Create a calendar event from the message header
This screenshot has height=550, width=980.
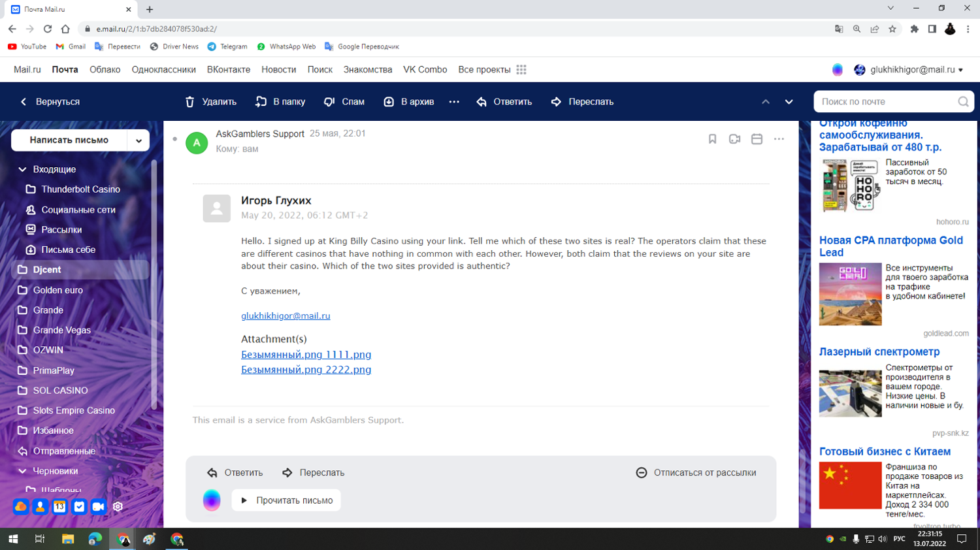pyautogui.click(x=757, y=139)
